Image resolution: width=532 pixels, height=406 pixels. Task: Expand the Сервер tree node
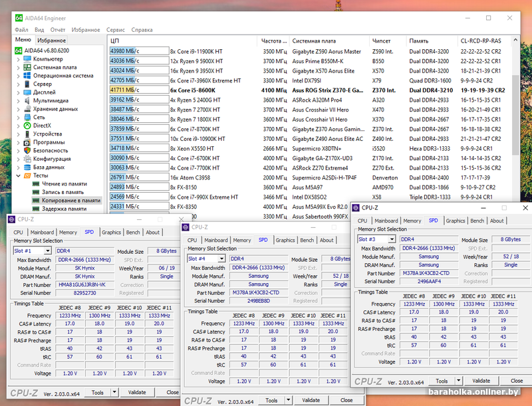19,84
